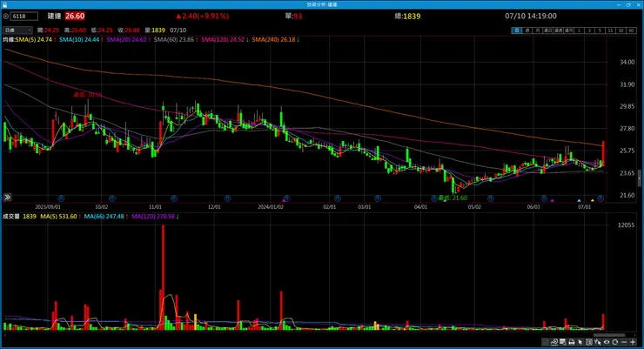Viewport: 644px width, 349px height.
Task: Select the arrow pointer tool
Action: (580, 342)
